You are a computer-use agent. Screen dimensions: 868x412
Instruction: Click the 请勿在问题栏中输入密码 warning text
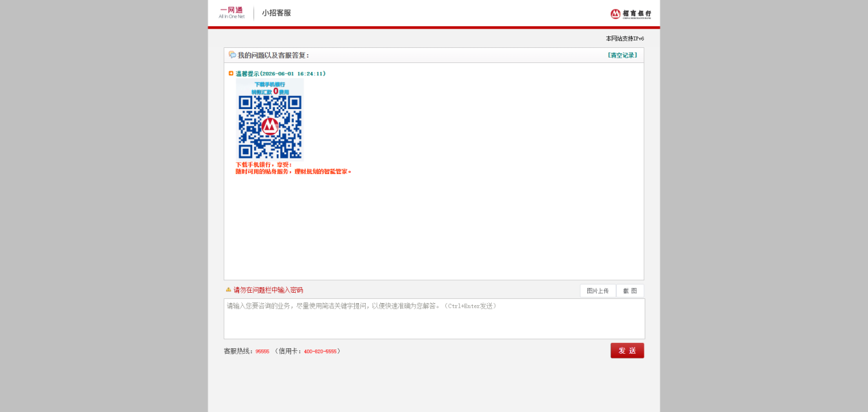pyautogui.click(x=268, y=290)
